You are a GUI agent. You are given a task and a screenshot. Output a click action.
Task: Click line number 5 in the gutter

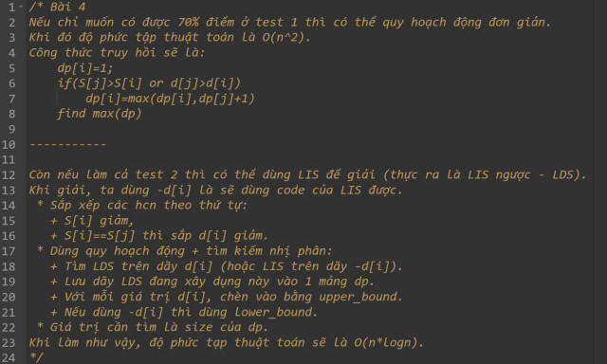point(11,68)
